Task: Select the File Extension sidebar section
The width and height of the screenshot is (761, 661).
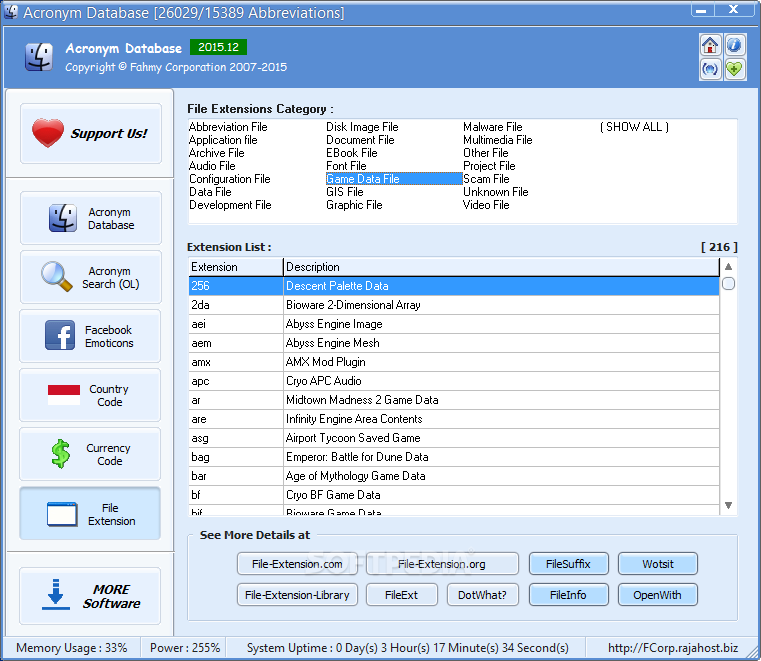Action: tap(90, 513)
